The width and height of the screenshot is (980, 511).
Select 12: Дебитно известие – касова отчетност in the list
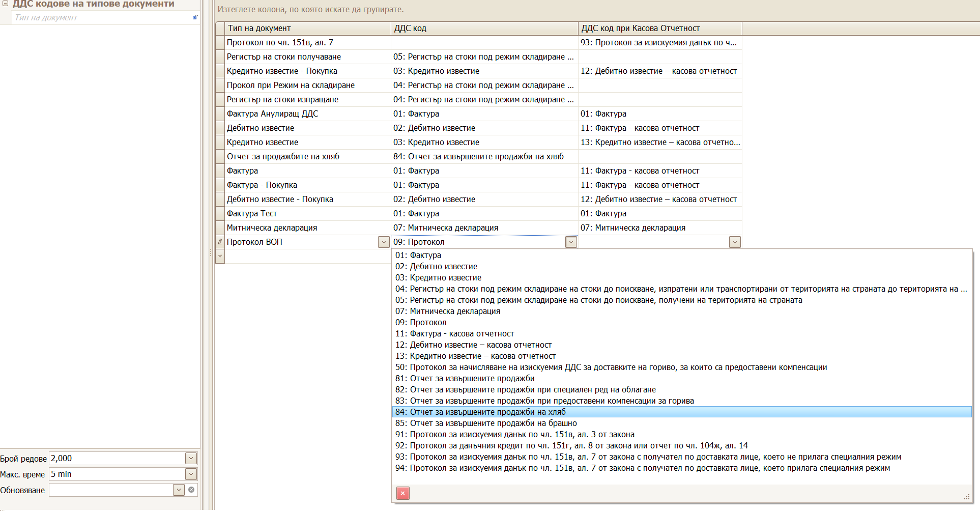click(682, 345)
